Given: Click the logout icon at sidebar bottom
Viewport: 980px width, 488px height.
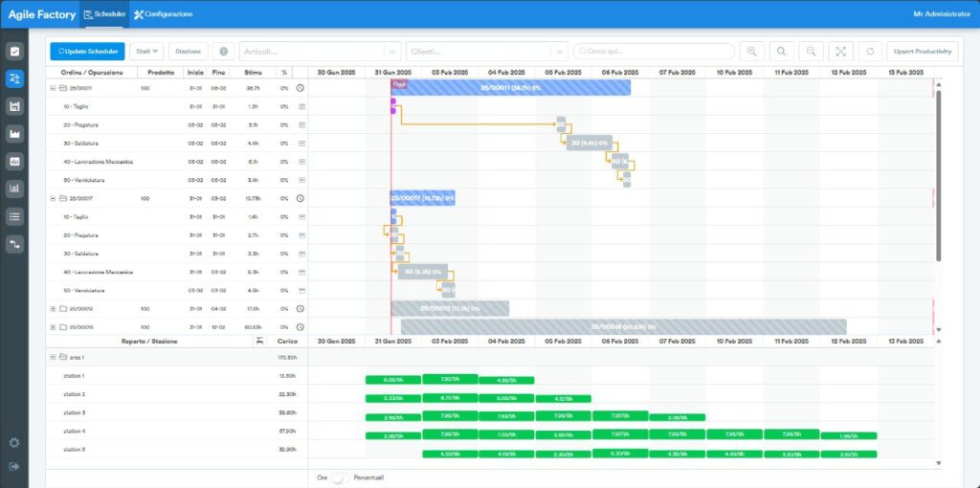Looking at the screenshot, I should click(14, 466).
